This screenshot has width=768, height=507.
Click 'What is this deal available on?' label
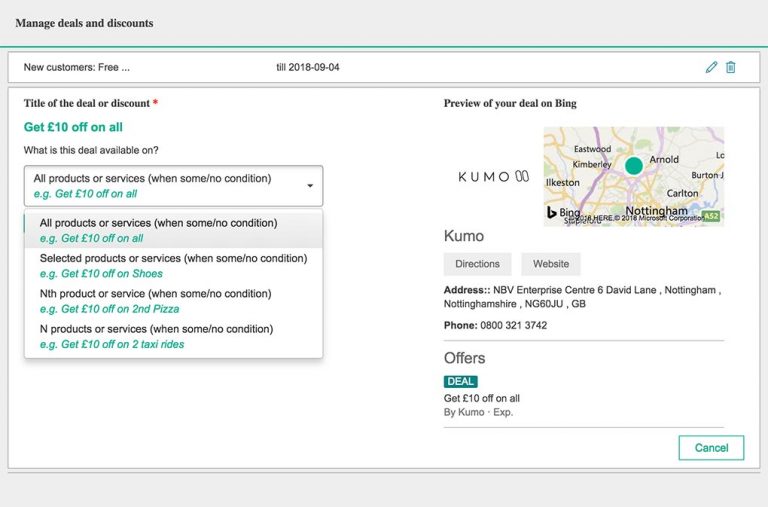(91, 150)
